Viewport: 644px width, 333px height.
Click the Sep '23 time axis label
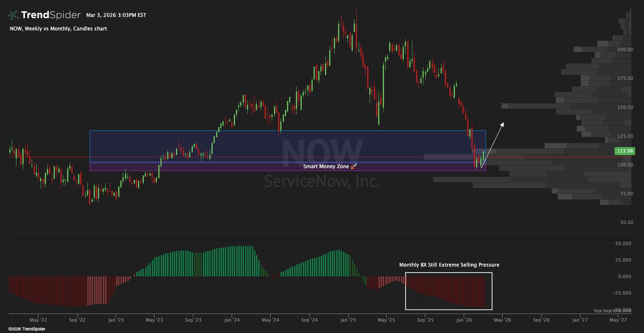click(193, 320)
